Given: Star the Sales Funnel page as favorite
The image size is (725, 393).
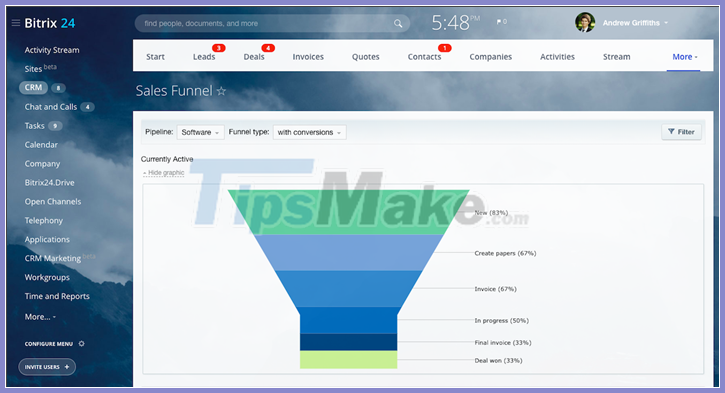Looking at the screenshot, I should pos(221,91).
